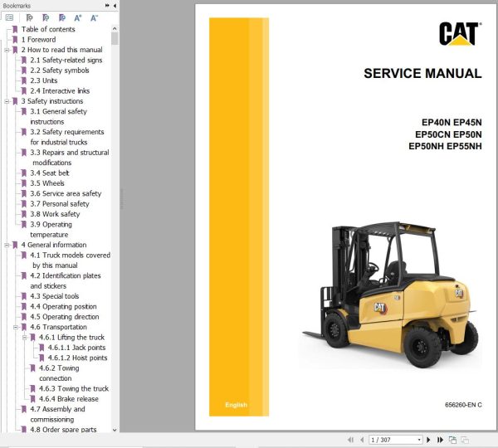
Task: Click the Table of contents bookmark icon
Action: [15, 29]
